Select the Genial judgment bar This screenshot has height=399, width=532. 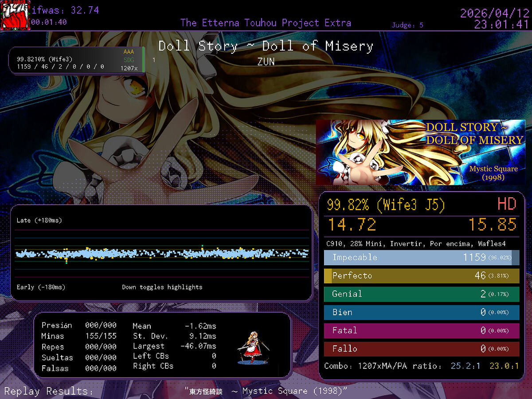[x=422, y=294]
